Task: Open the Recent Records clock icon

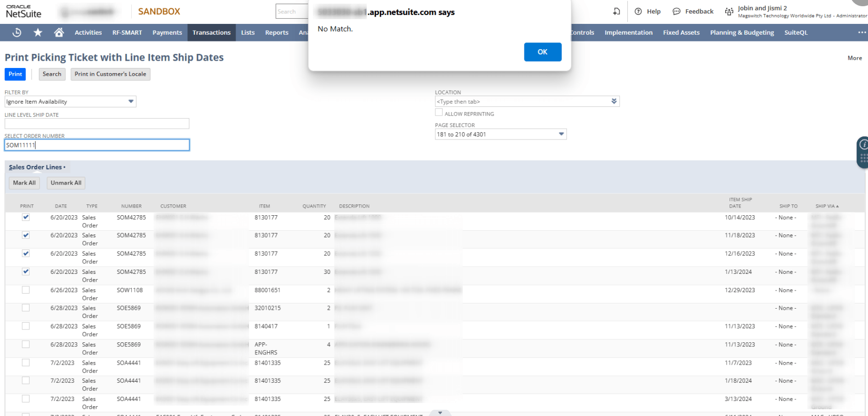Action: click(17, 33)
